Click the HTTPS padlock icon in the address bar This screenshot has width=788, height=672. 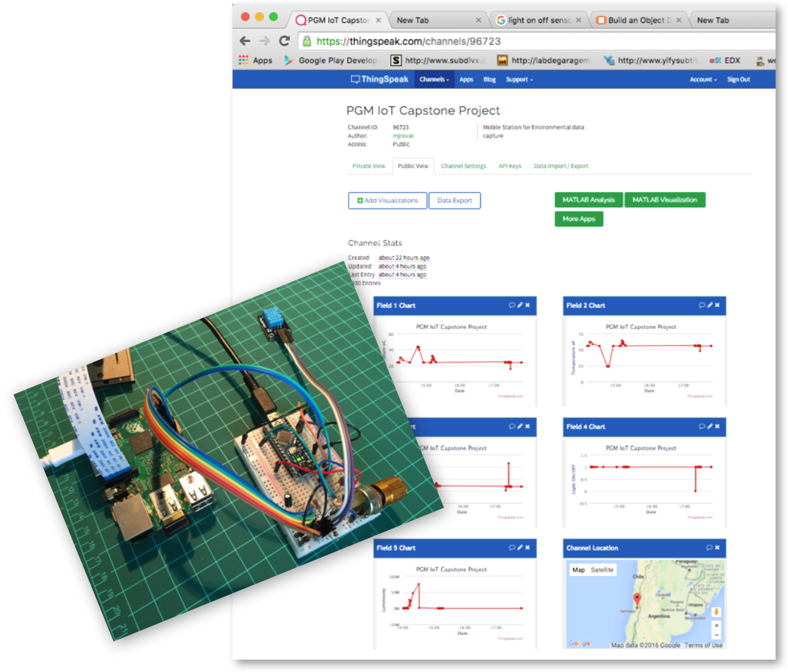(306, 41)
